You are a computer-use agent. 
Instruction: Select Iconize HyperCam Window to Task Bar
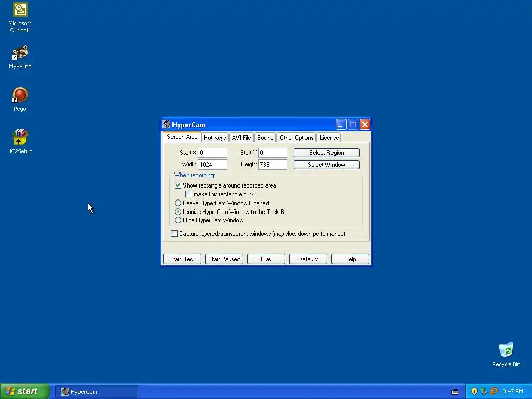coord(178,212)
